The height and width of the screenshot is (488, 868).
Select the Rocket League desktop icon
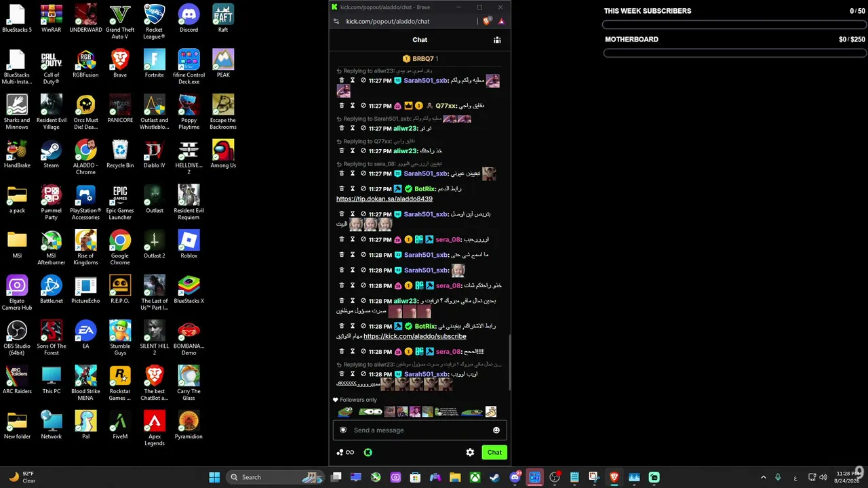pos(155,22)
